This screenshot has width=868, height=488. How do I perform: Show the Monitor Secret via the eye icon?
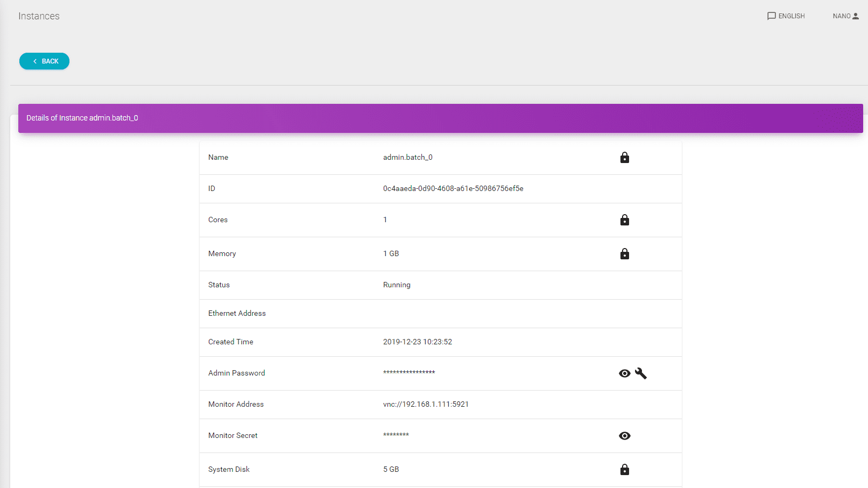point(624,436)
